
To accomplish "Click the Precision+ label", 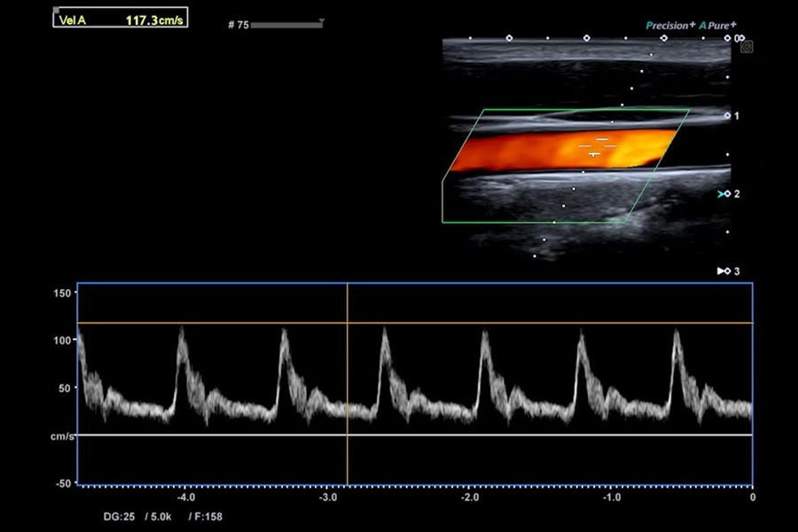I will 670,26.
